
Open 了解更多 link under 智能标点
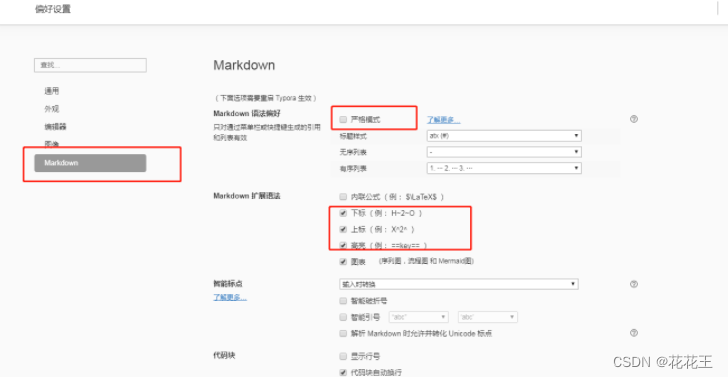(x=230, y=297)
